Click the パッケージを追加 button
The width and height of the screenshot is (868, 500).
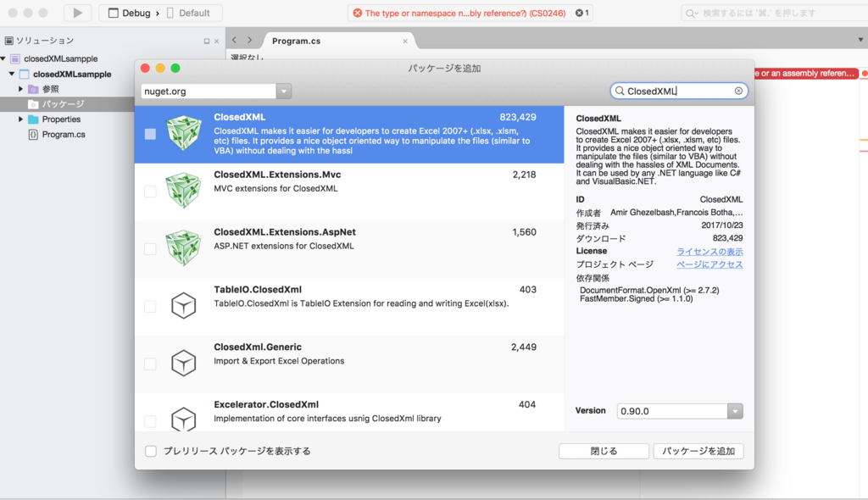(698, 452)
